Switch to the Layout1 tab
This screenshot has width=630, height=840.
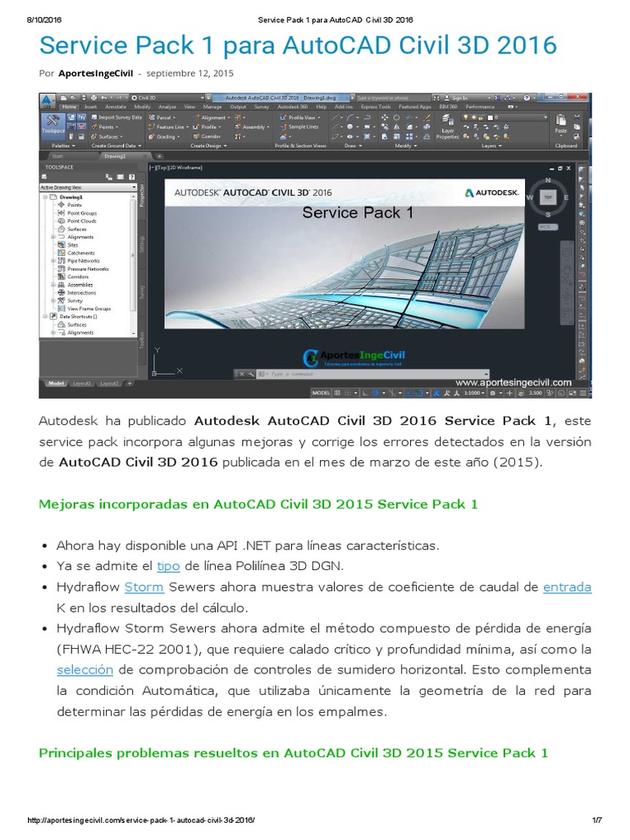pyautogui.click(x=82, y=384)
